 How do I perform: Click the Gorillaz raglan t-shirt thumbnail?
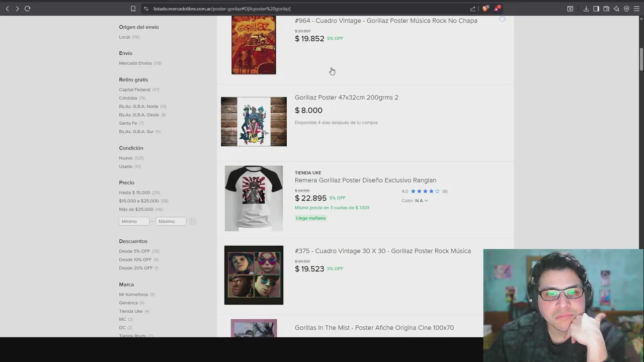point(254,198)
